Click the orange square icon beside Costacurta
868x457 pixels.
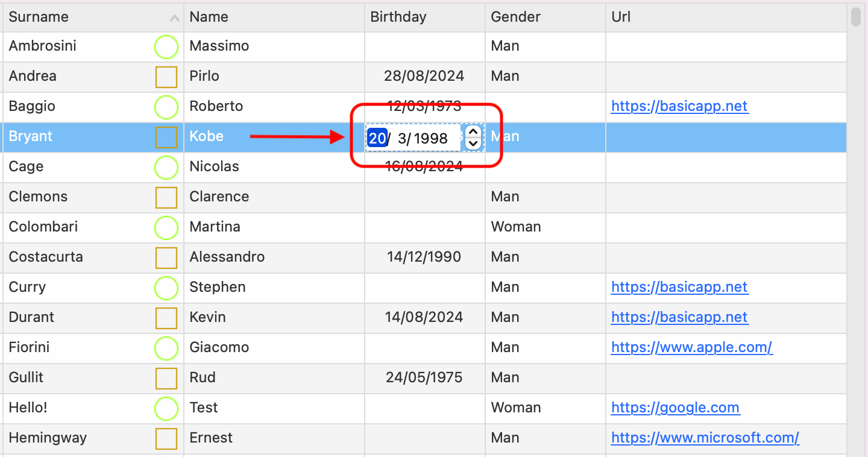click(166, 258)
